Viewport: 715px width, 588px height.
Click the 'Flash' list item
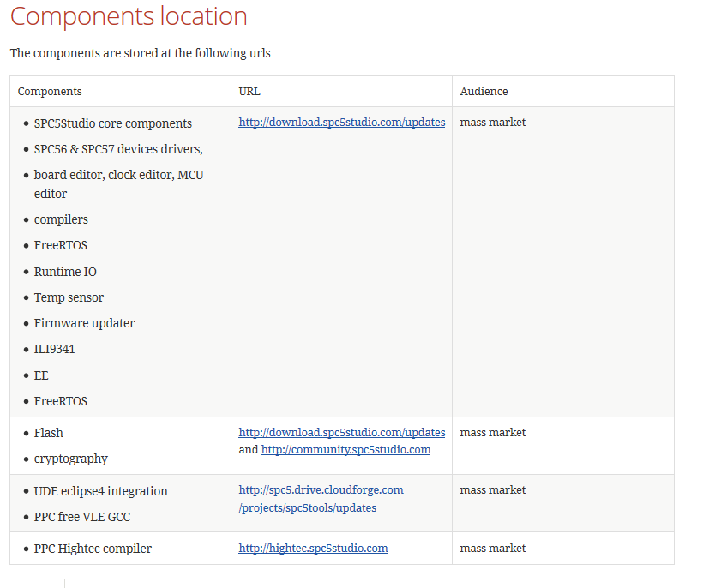click(x=48, y=433)
